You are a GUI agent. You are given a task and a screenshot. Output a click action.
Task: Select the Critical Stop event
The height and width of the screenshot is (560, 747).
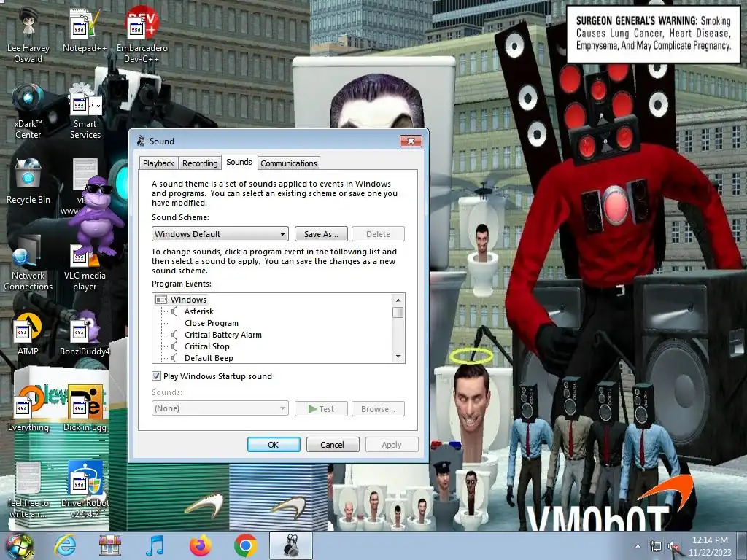coord(207,346)
